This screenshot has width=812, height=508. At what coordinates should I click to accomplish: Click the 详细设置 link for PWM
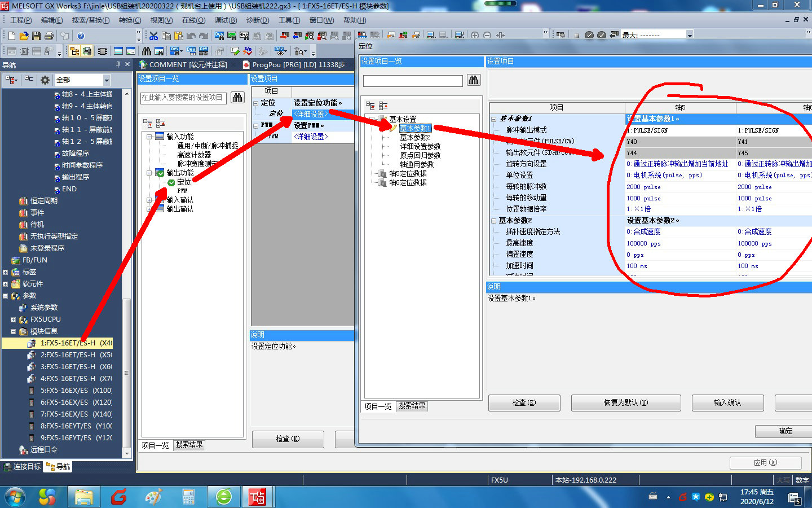(310, 137)
